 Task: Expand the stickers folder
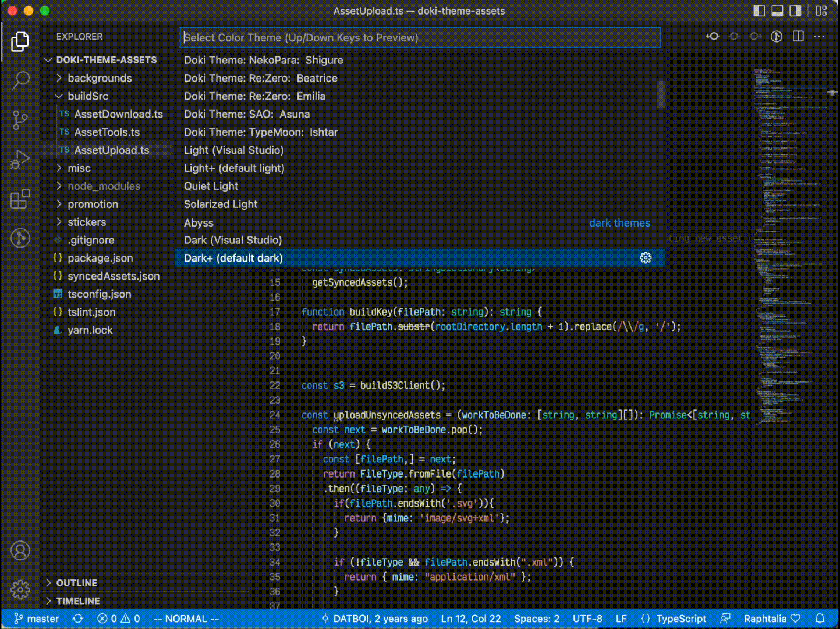coord(87,222)
